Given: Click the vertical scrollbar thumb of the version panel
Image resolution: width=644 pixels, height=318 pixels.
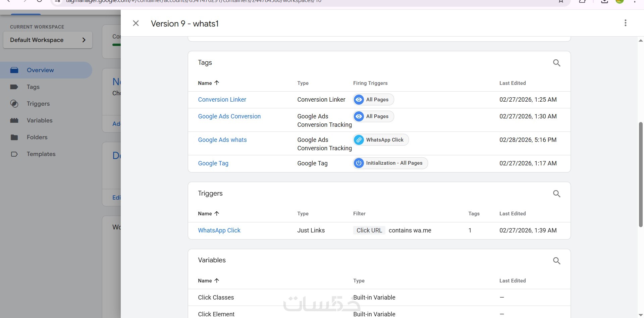Looking at the screenshot, I should click(640, 174).
